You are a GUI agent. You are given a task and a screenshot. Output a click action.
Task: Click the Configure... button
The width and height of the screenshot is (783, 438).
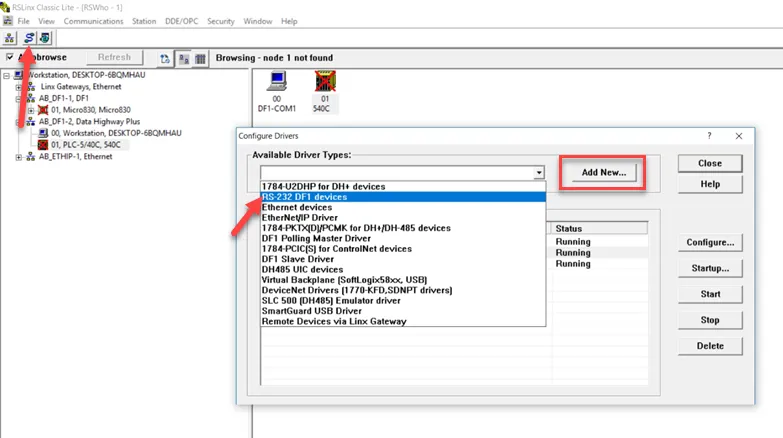pyautogui.click(x=710, y=242)
